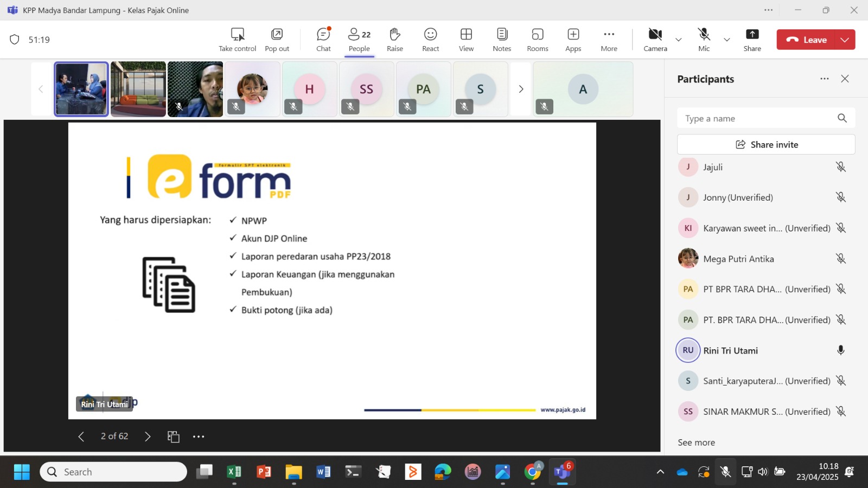This screenshot has height=488, width=868.
Task: Toggle the Camera on
Action: [x=655, y=40]
